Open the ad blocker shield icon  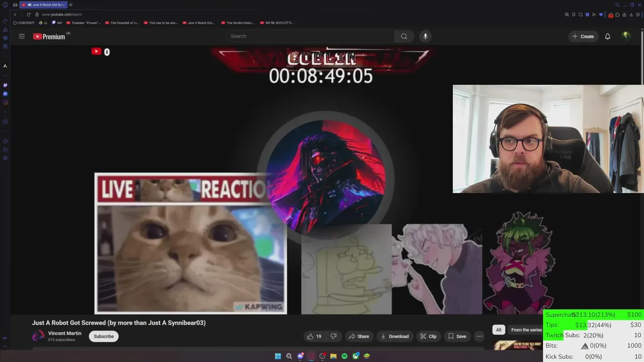[x=587, y=15]
